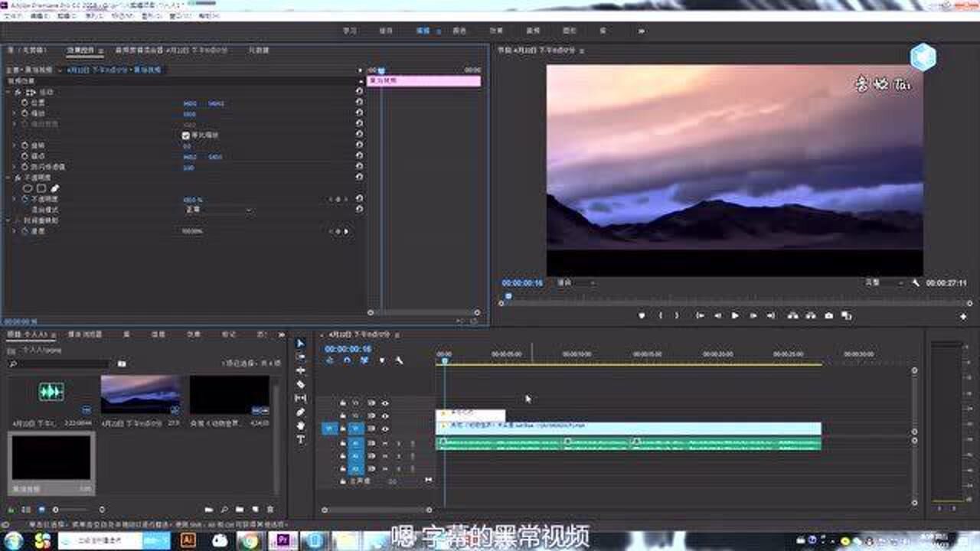Show more workspaces via overflow chevron
Image resolution: width=980 pixels, height=551 pixels.
pyautogui.click(x=641, y=31)
